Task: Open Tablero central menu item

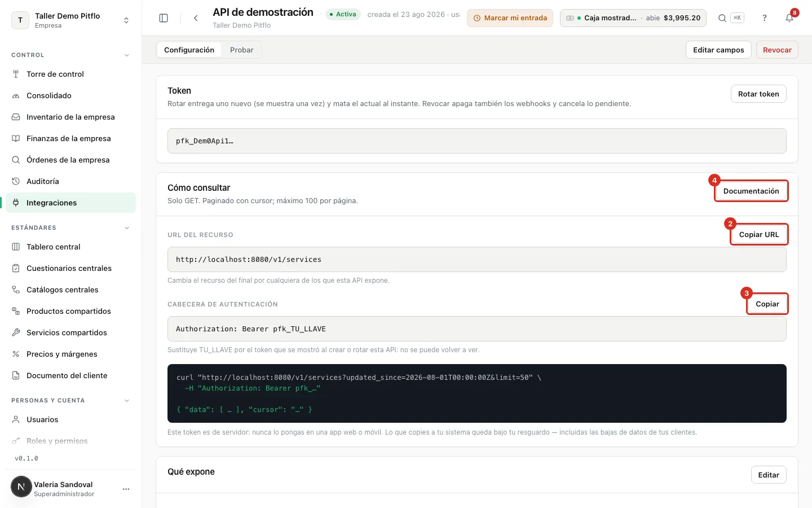Action: [71, 247]
